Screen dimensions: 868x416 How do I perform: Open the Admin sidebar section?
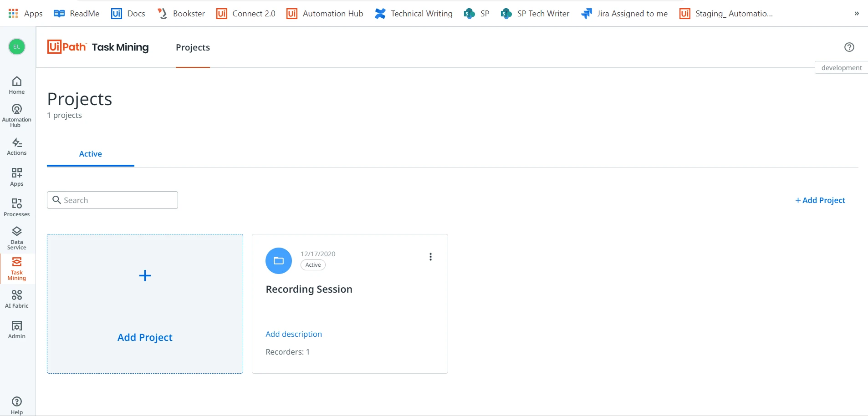[x=17, y=330]
